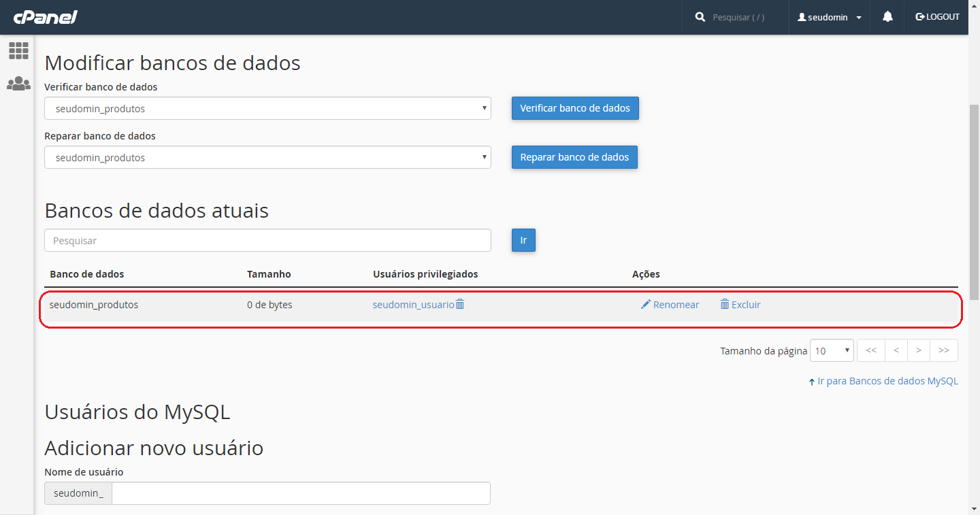Click the Verificar banco de dados button
Image resolution: width=980 pixels, height=515 pixels.
coord(575,108)
